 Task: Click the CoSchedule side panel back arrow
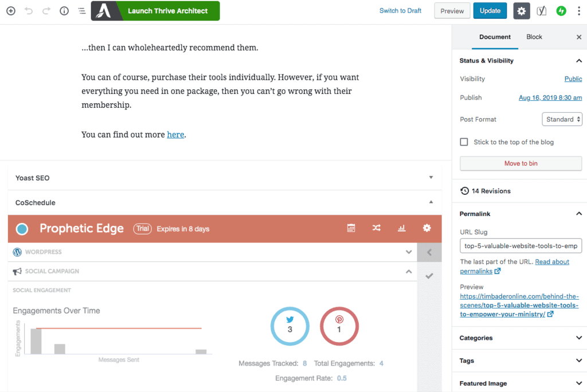pos(429,252)
